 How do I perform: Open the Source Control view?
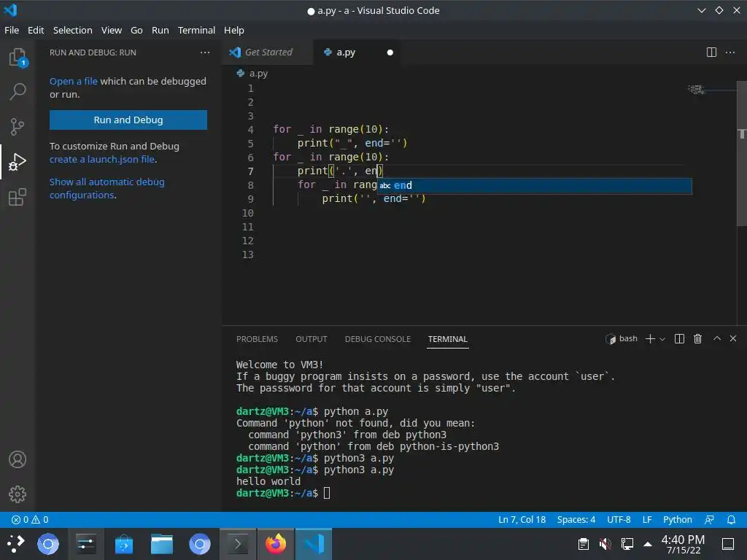[x=18, y=127]
